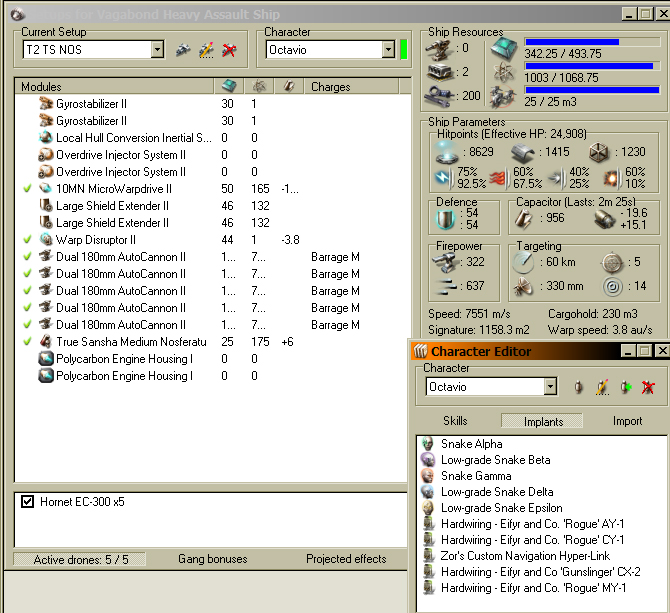Click the delete setup red X icon
Viewport: 670px width, 613px height.
229,50
